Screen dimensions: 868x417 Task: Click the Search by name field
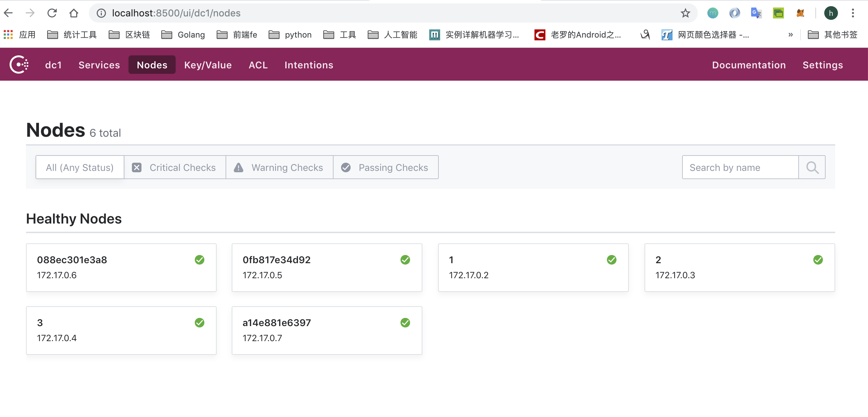tap(740, 167)
